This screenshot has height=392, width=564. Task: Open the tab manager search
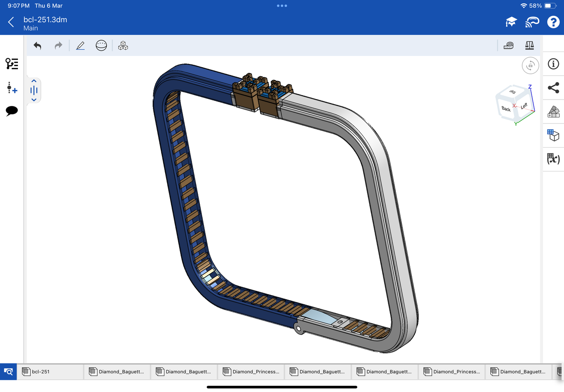8,372
